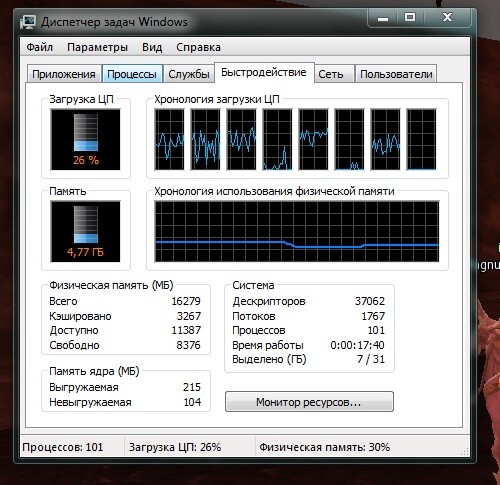Click the second CPU core history graph
The width and height of the screenshot is (500, 485).
click(x=206, y=140)
